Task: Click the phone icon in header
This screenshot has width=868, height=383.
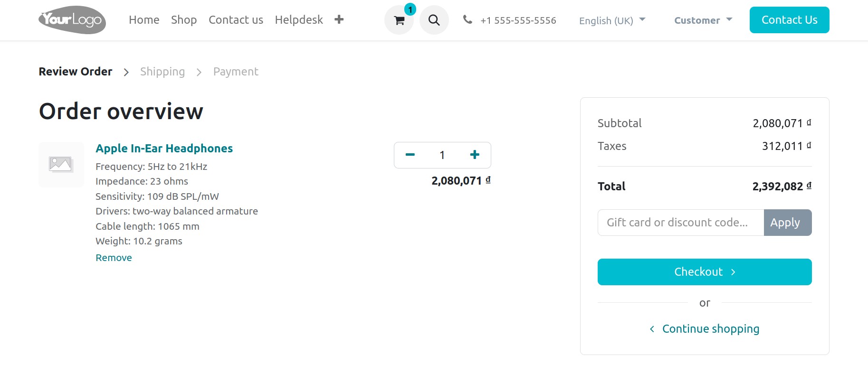Action: pos(467,19)
